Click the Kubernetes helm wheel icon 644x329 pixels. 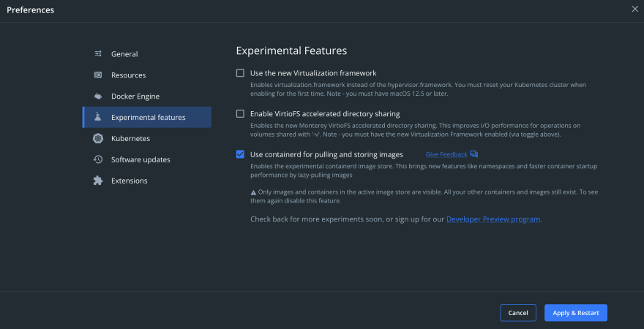click(x=98, y=139)
